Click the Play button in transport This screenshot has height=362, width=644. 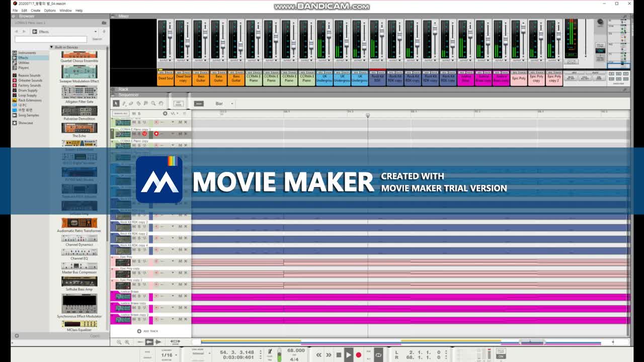tap(348, 354)
